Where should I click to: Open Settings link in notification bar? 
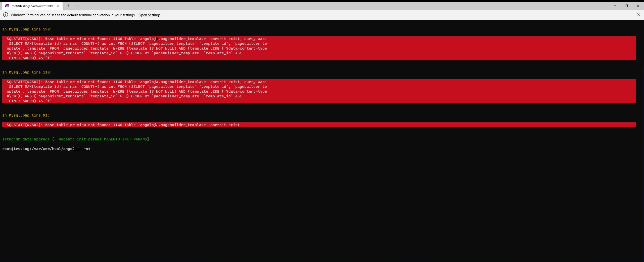[149, 15]
